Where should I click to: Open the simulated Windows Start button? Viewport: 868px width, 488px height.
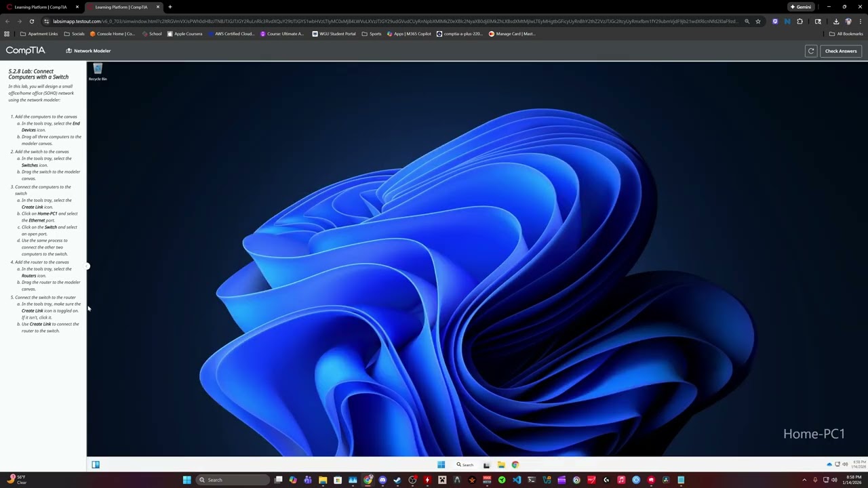pyautogui.click(x=441, y=465)
